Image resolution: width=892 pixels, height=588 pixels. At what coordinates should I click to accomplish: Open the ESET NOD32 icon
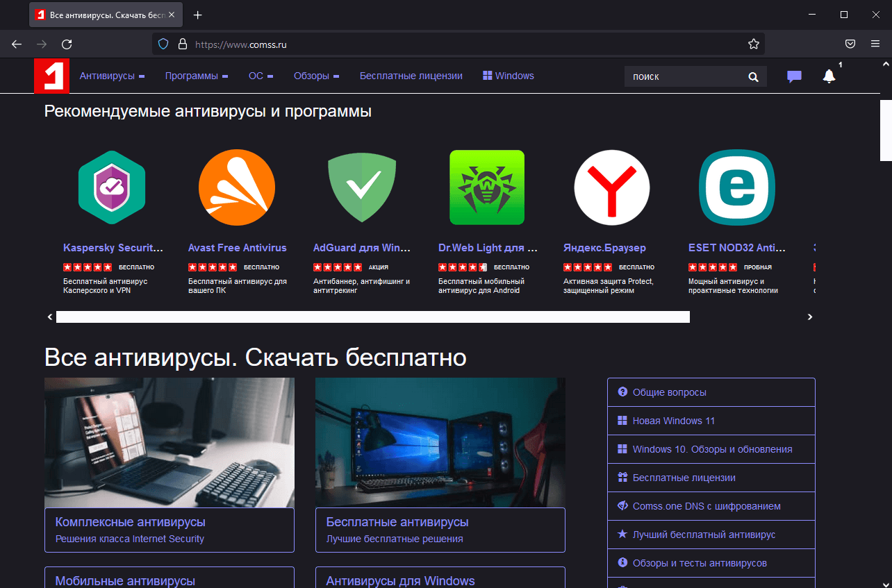(x=737, y=187)
